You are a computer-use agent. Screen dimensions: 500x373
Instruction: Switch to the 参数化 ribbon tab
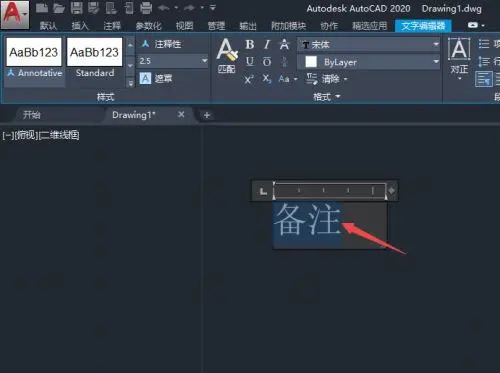point(148,25)
